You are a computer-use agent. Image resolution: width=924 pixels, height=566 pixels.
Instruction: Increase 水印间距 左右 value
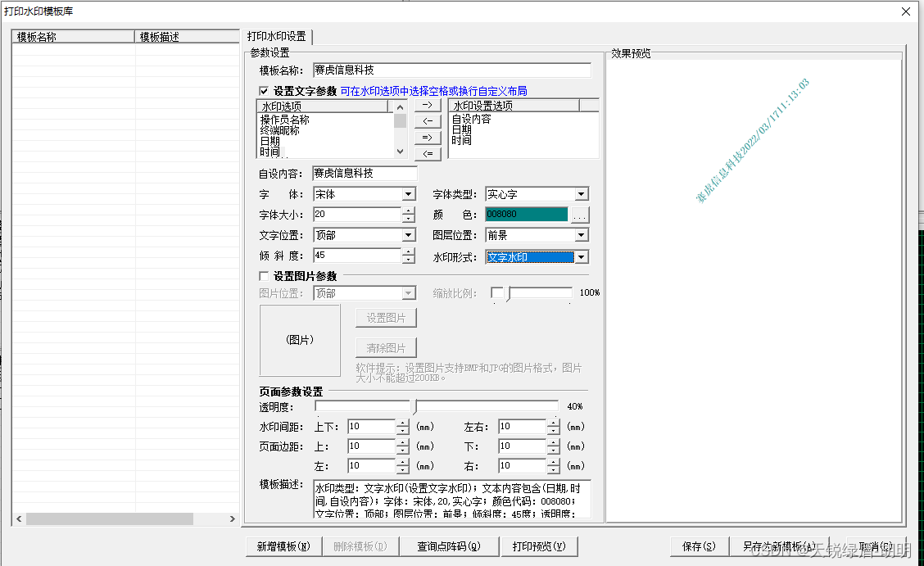554,423
